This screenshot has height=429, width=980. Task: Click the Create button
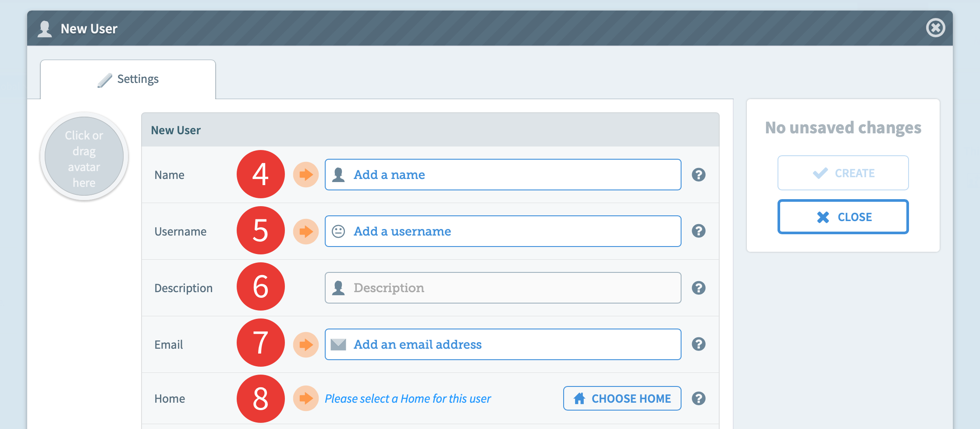tap(843, 173)
